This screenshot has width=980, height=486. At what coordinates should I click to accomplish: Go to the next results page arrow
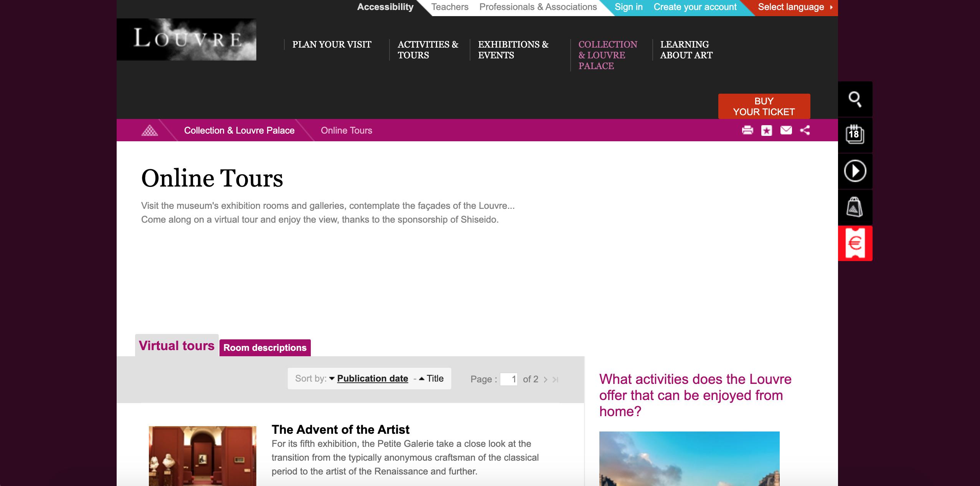coord(545,380)
